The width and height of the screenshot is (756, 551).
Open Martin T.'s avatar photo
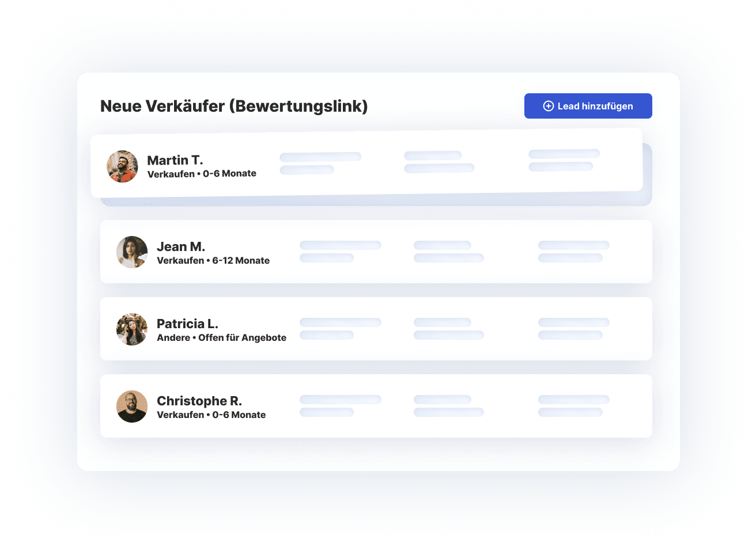pyautogui.click(x=122, y=166)
